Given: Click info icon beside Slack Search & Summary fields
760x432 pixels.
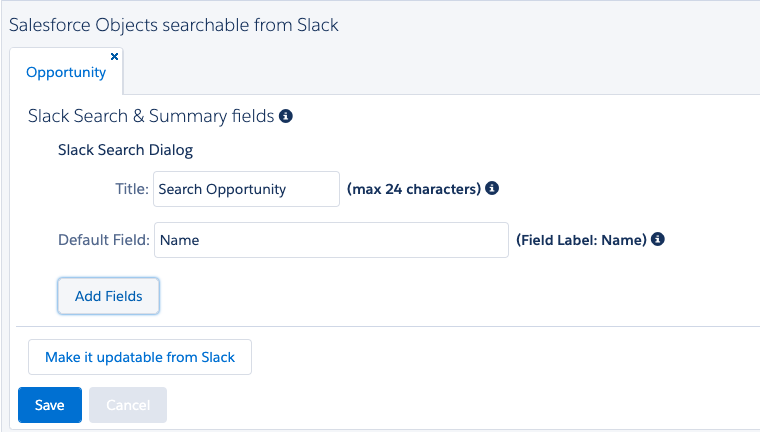Looking at the screenshot, I should click(286, 117).
